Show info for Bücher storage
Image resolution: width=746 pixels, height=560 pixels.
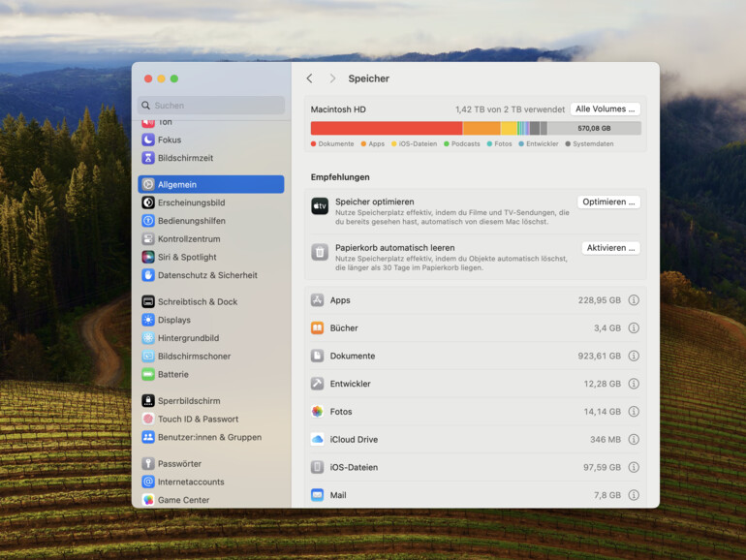pyautogui.click(x=634, y=327)
